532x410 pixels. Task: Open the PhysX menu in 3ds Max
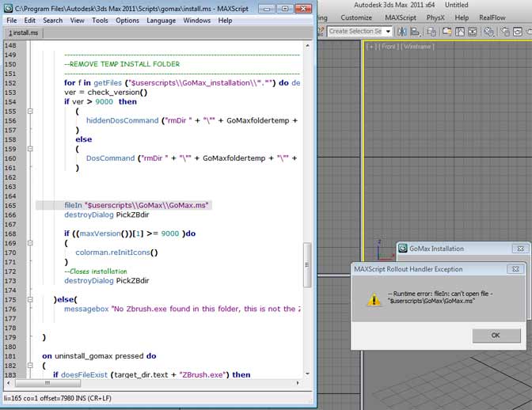point(435,17)
